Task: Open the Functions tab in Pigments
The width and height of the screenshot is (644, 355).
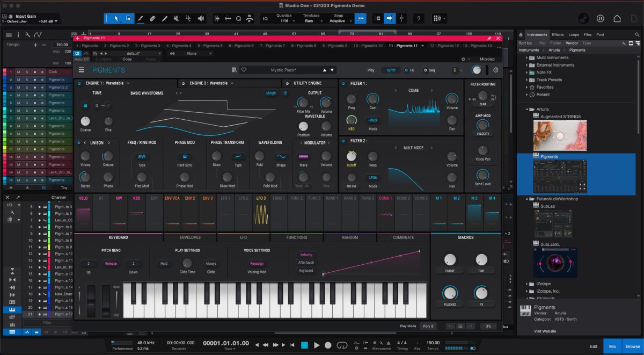Action: click(297, 237)
